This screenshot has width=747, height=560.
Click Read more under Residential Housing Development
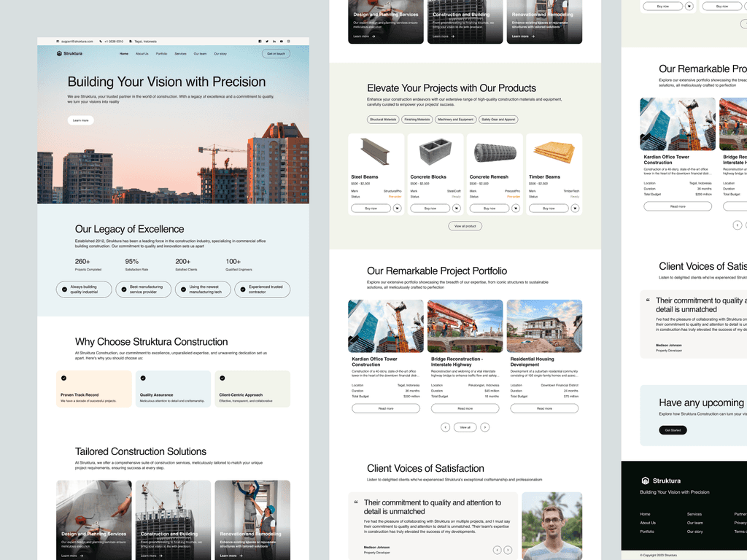(544, 408)
